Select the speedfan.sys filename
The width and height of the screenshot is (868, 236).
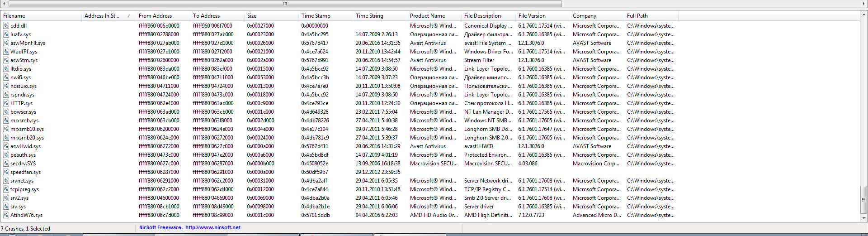tap(25, 172)
